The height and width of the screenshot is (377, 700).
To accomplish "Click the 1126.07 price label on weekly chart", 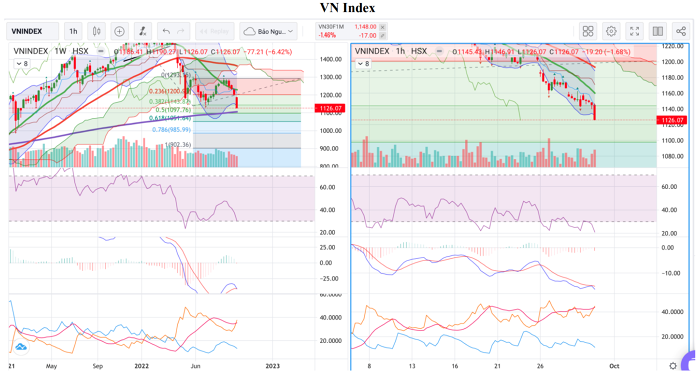I will [330, 108].
